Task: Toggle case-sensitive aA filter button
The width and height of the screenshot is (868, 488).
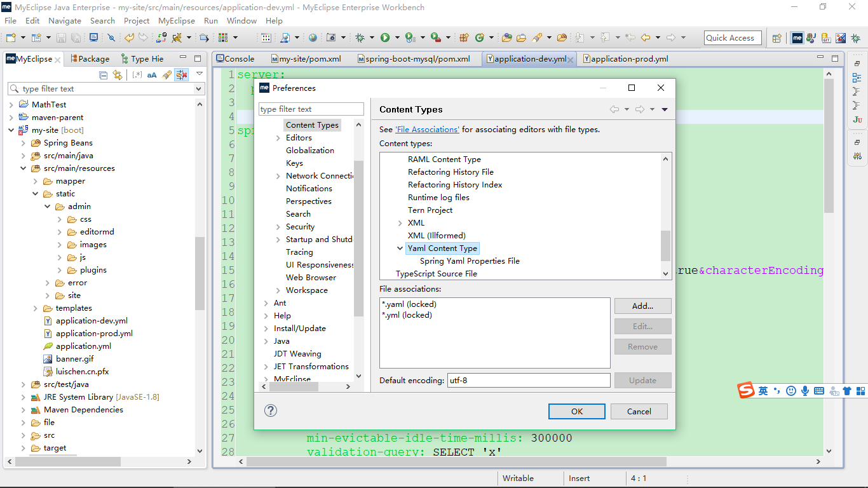Action: (x=152, y=75)
